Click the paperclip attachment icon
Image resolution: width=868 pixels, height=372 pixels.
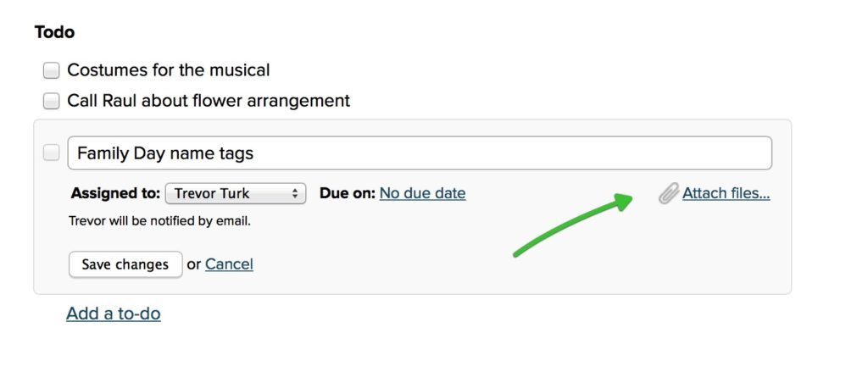668,194
